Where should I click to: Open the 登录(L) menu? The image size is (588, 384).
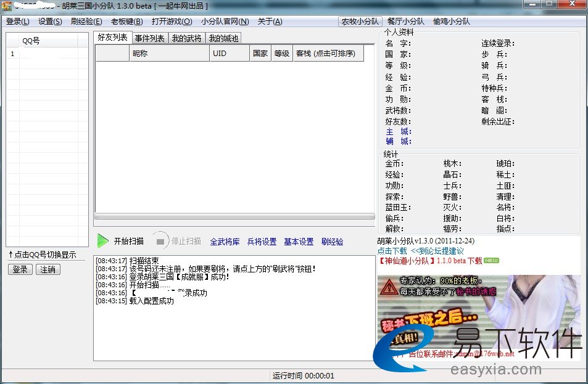(x=17, y=22)
